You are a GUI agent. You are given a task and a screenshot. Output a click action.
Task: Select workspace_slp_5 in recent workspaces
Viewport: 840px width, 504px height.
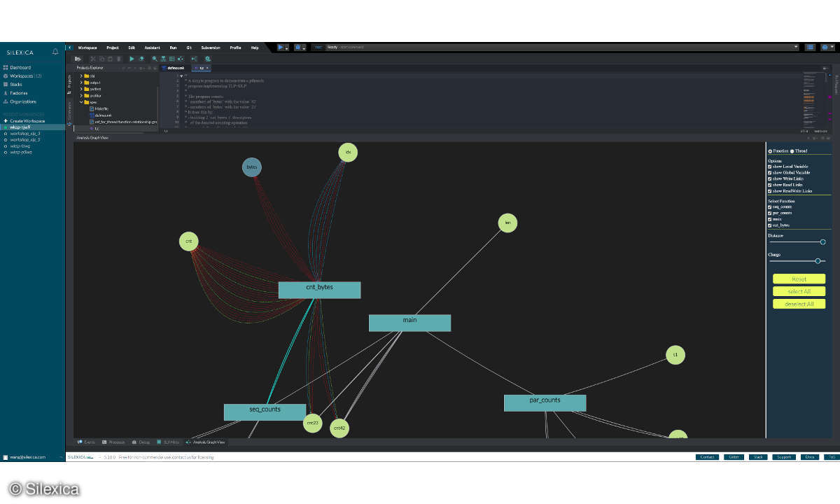click(x=25, y=139)
